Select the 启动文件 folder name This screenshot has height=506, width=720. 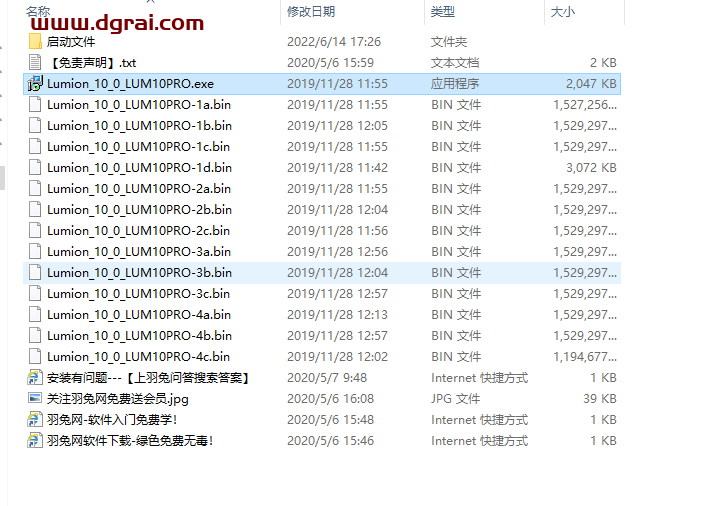71,42
